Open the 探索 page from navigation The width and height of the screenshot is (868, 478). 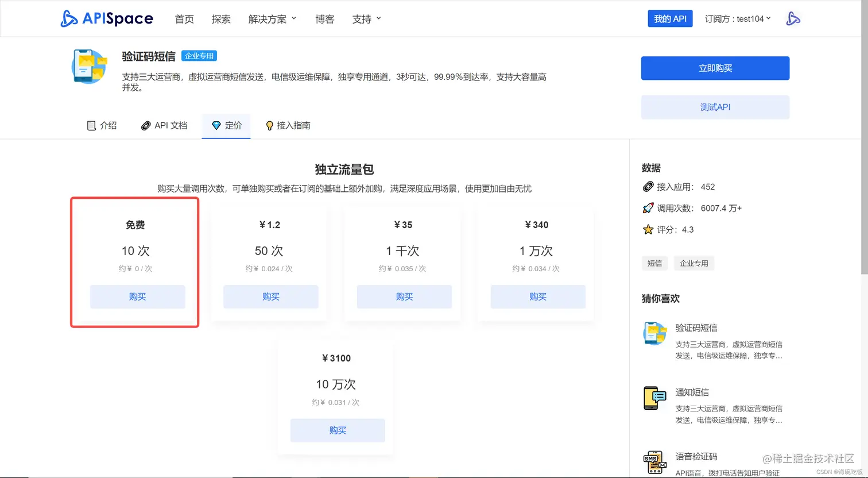pyautogui.click(x=221, y=18)
